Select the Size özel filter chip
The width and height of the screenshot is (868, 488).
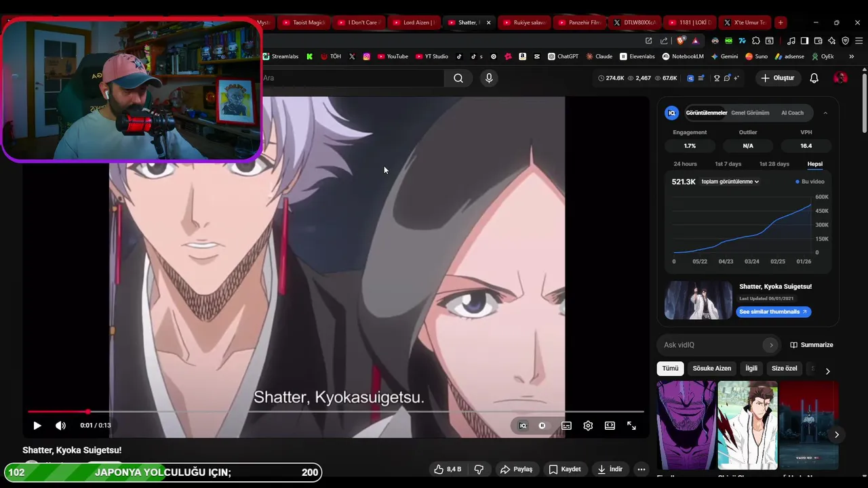pos(785,368)
